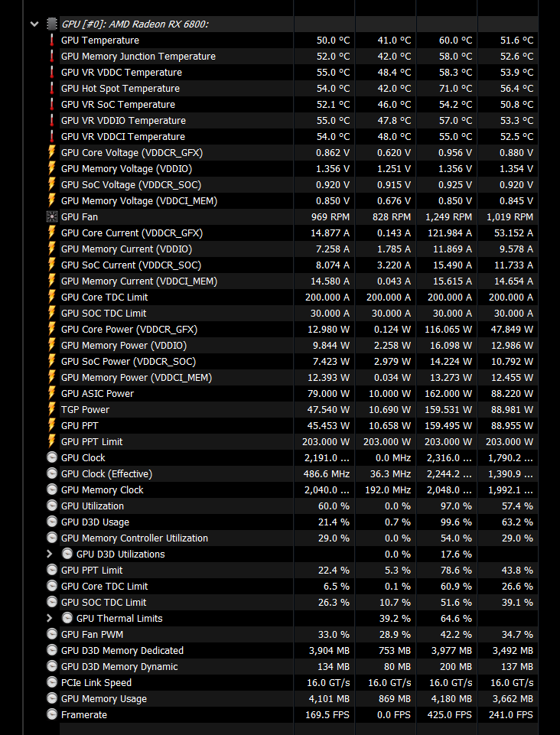Viewport: 560px width, 735px height.
Task: Select GPU Memory Voltage (VDDIO) row label
Action: pos(127,169)
